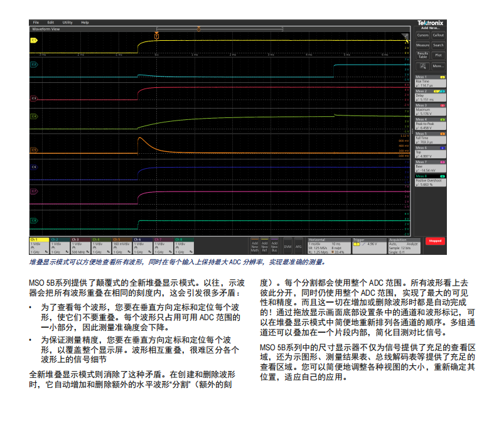The width and height of the screenshot is (504, 425).
Task: Click the DVM button
Action: pyautogui.click(x=287, y=247)
